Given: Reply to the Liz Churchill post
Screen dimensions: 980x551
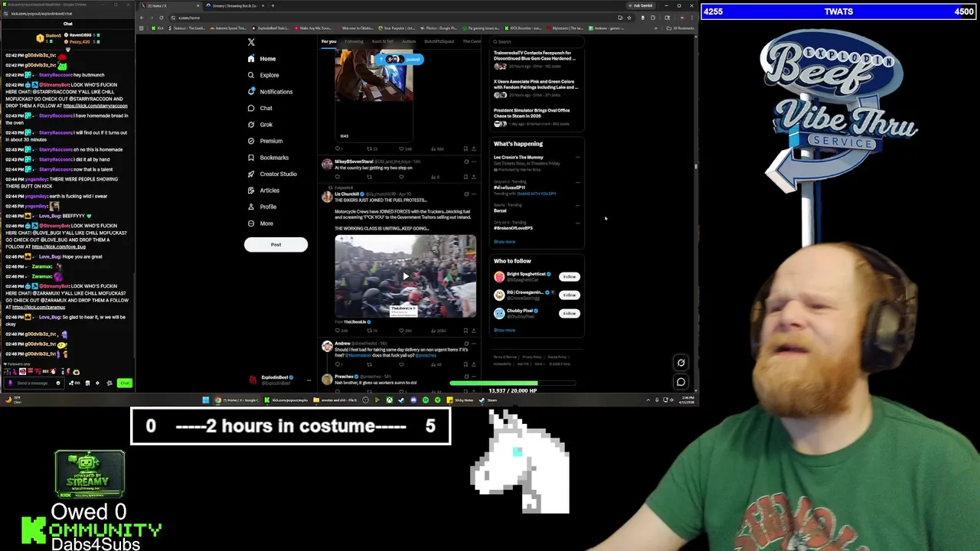Looking at the screenshot, I should [338, 331].
